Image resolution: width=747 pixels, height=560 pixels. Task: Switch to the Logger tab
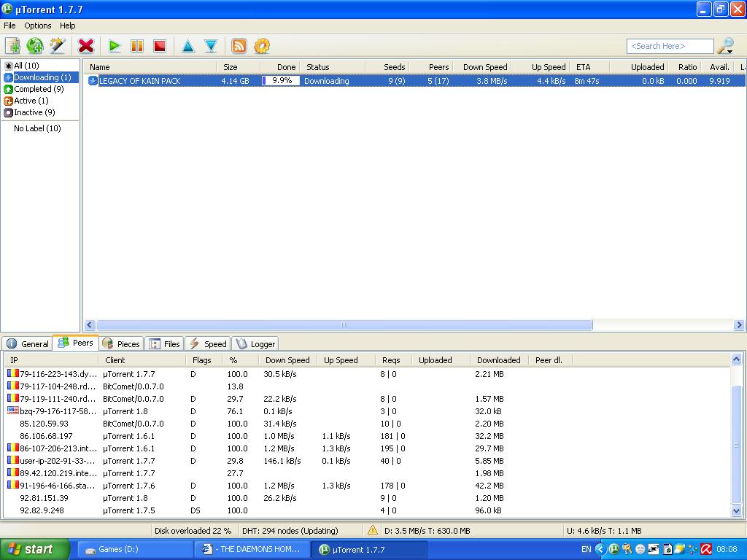point(255,344)
